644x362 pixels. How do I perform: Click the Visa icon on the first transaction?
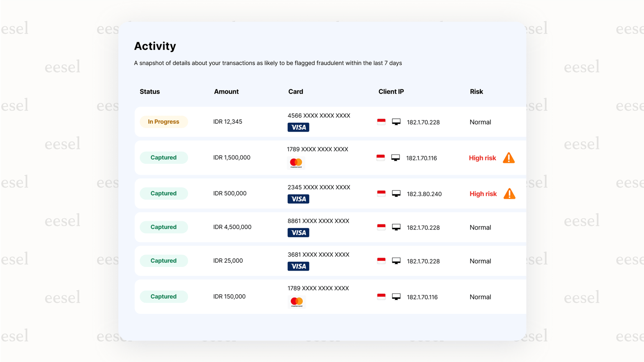[x=298, y=127]
